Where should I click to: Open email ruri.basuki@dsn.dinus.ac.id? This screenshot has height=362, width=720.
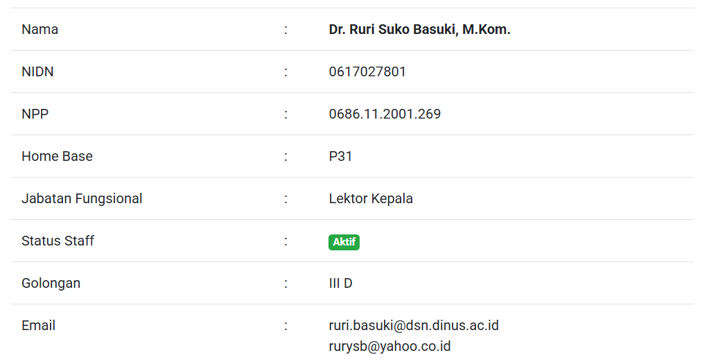tap(414, 325)
